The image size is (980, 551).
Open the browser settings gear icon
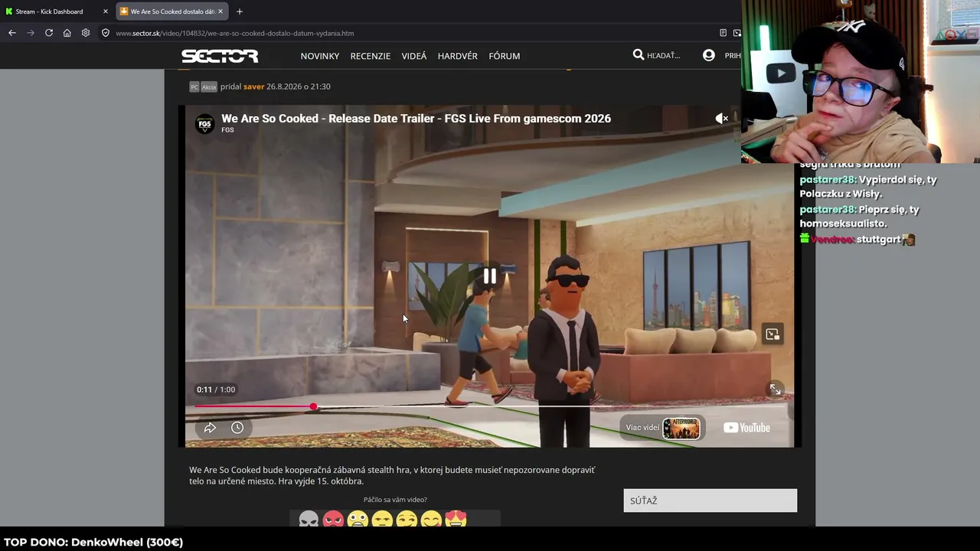click(x=86, y=33)
